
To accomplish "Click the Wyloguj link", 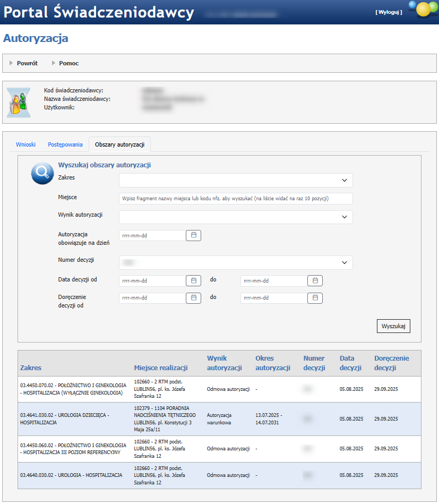I will pos(389,12).
